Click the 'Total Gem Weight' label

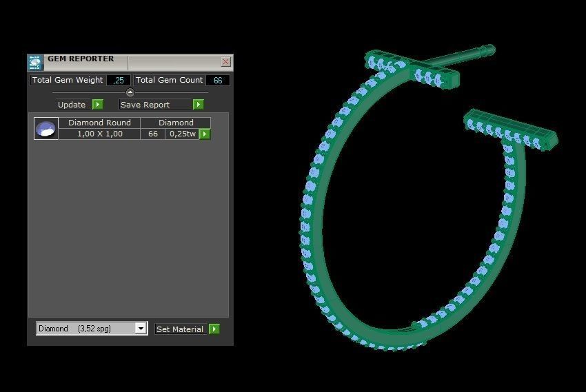pos(68,81)
